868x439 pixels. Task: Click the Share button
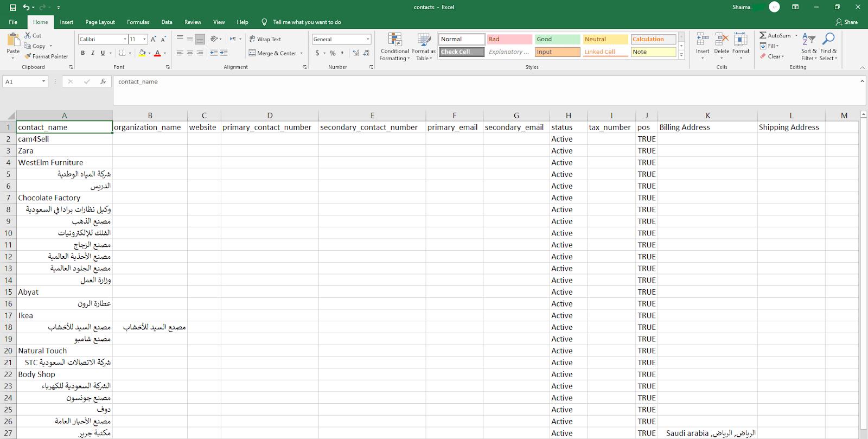[847, 22]
